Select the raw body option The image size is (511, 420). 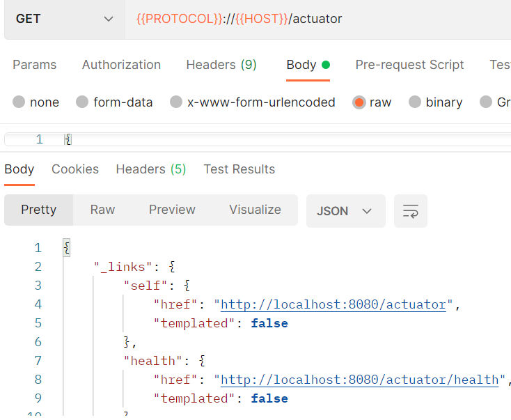point(372,102)
